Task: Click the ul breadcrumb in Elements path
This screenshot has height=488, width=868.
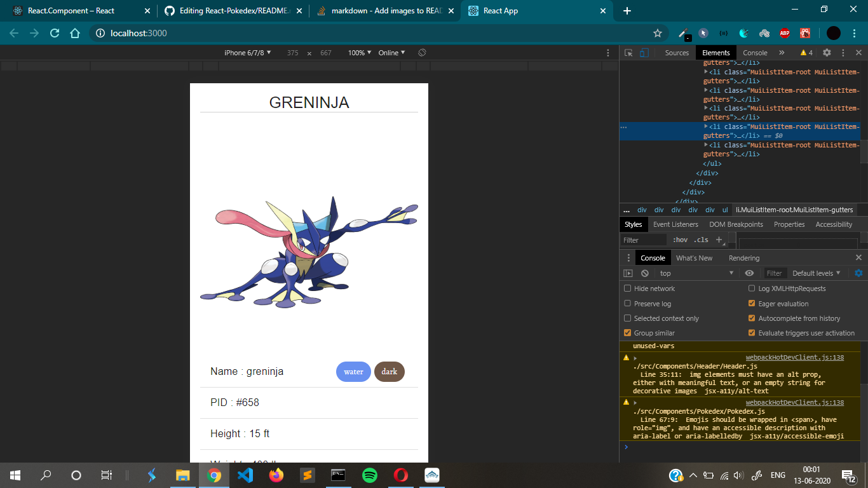Action: (725, 210)
